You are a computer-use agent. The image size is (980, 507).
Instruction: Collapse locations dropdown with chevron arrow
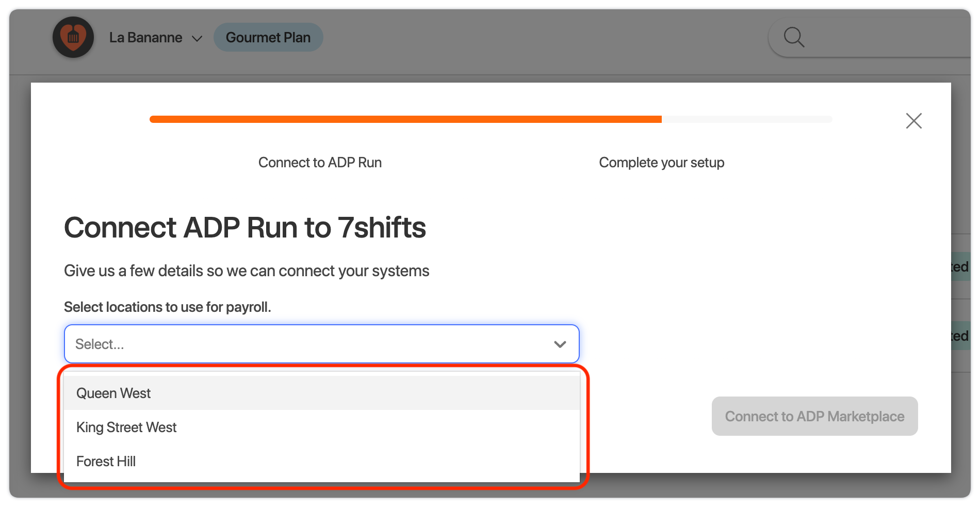click(560, 344)
